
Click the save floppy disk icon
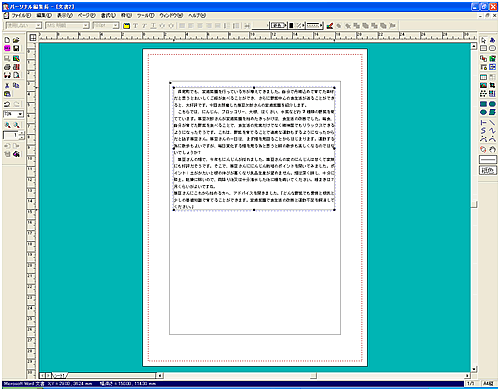click(16, 48)
